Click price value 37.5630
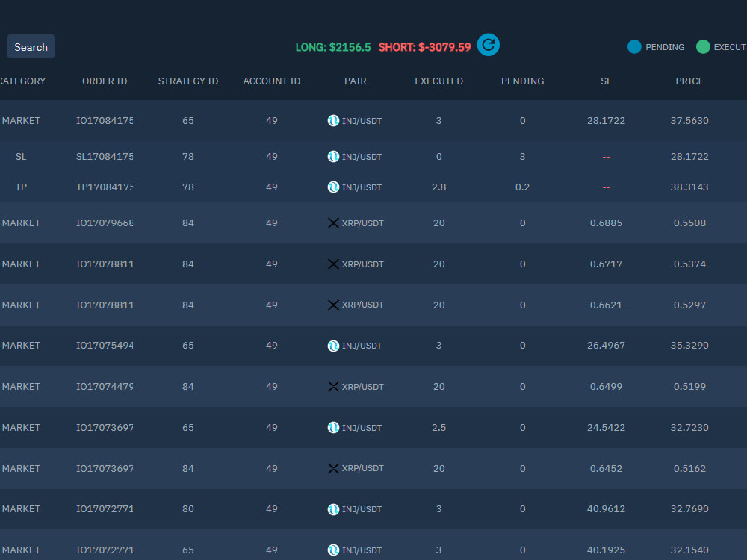Viewport: 747px width, 560px height. (x=689, y=120)
